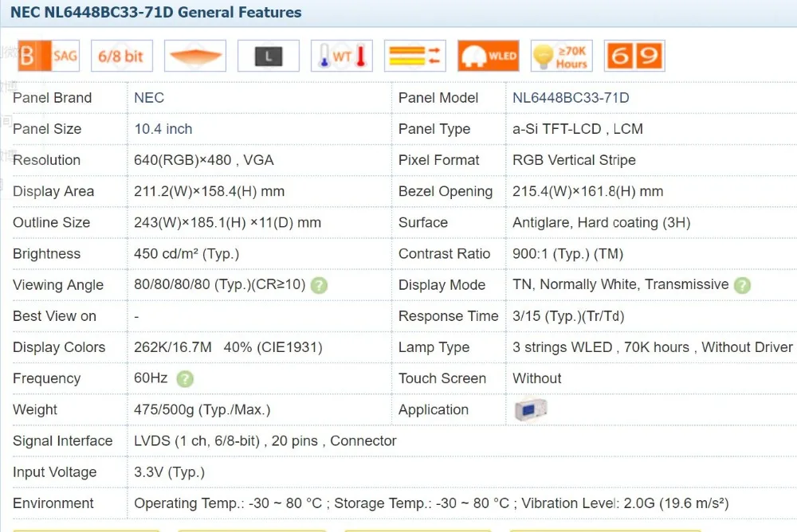797x532 pixels.
Task: Select the RGB Vertical Stripe value
Action: 574,160
